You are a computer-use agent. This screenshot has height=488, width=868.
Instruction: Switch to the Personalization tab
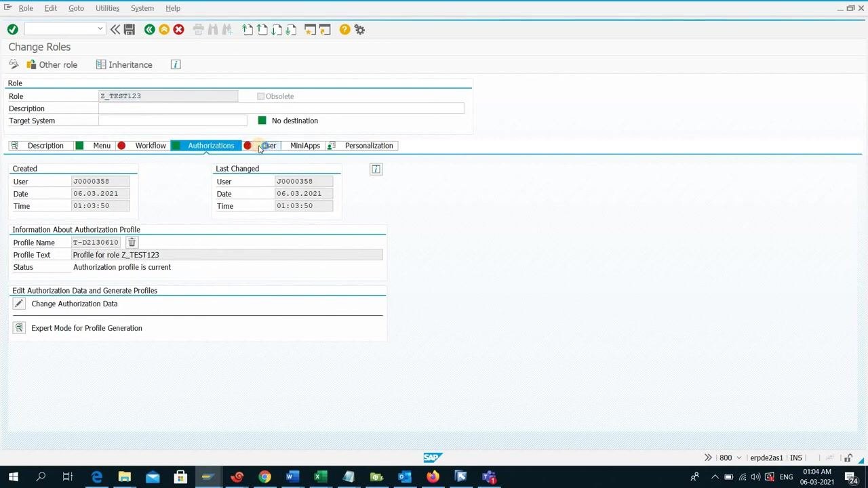click(x=361, y=146)
